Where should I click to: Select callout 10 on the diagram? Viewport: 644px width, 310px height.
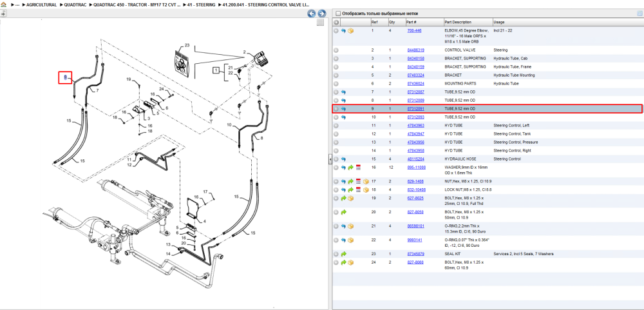[x=229, y=124]
